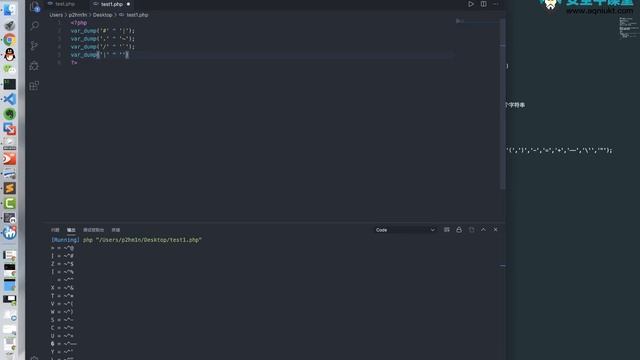Clear the output panel
Image resolution: width=640 pixels, height=360 pixels.
447,230
